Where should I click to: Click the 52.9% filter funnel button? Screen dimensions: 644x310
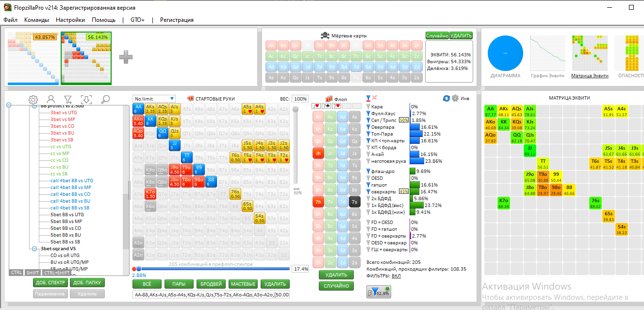click(x=379, y=292)
